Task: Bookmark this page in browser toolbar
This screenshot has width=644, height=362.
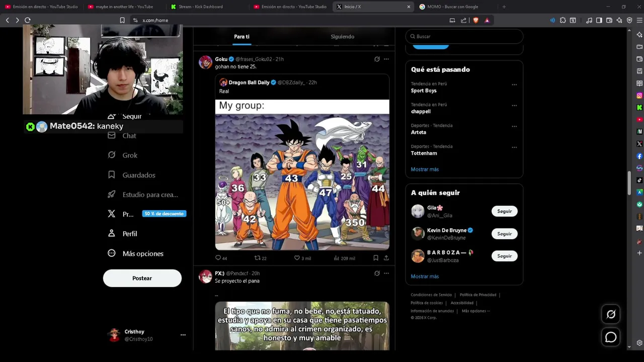Action: (122, 20)
